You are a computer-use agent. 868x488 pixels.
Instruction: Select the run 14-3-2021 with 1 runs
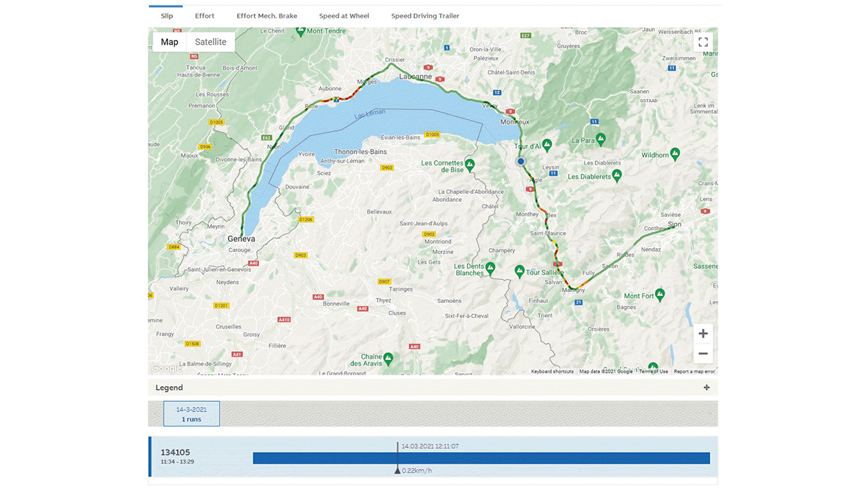[x=191, y=413]
